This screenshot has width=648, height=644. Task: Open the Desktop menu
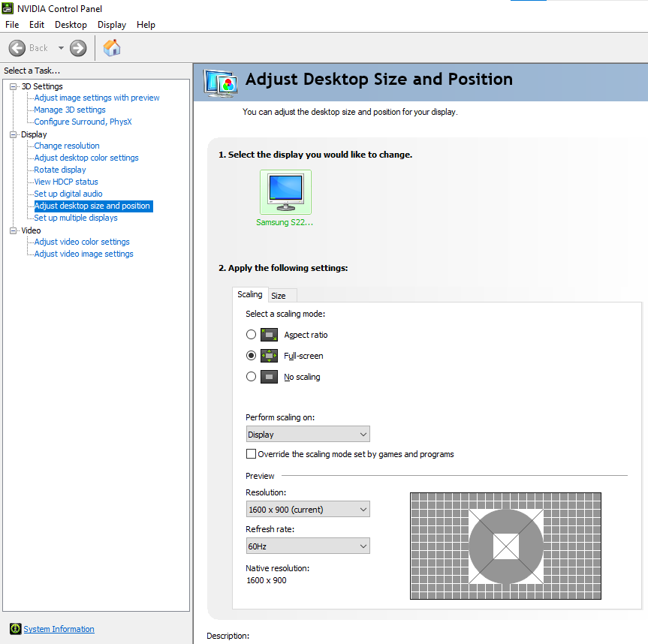[x=71, y=25]
